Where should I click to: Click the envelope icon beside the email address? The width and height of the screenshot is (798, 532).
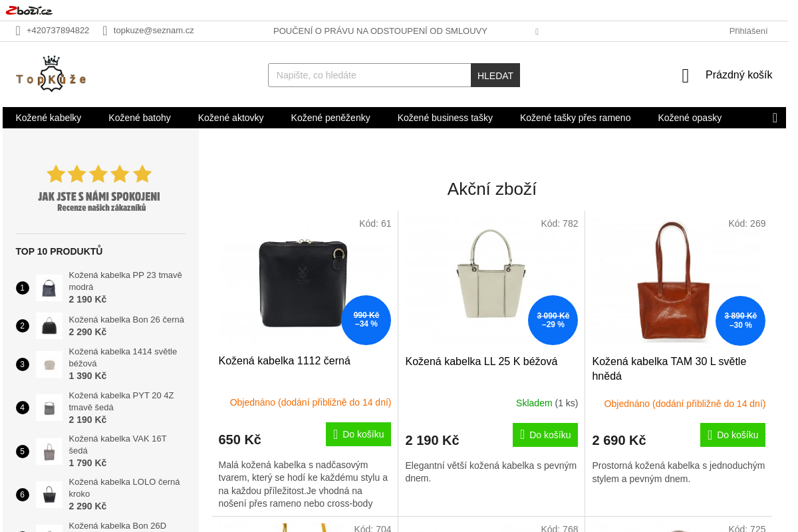point(105,31)
